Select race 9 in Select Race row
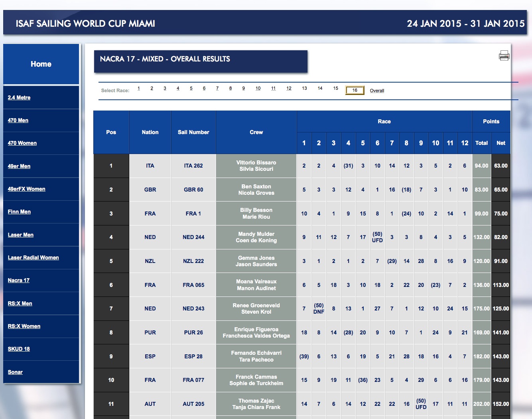Viewport: 532px width, 419px height. (x=244, y=88)
